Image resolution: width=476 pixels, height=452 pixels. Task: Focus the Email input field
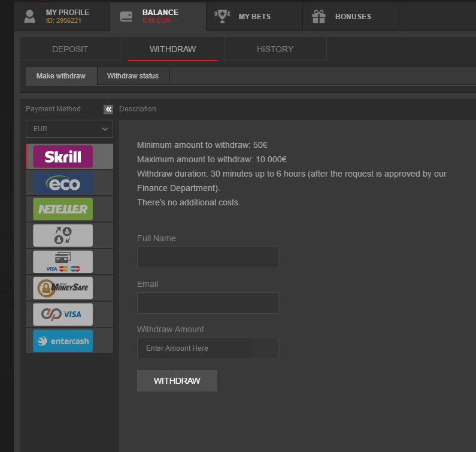pos(208,303)
